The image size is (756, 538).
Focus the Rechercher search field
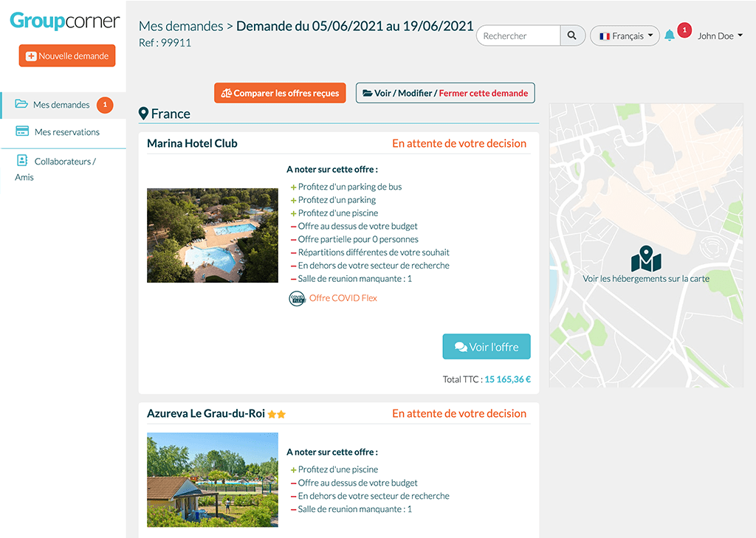pos(518,35)
